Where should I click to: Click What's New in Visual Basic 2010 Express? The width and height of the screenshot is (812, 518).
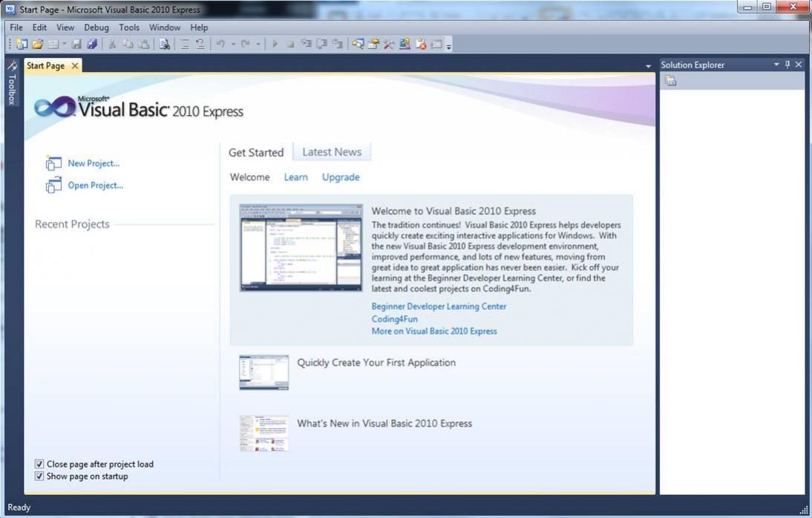tap(384, 423)
